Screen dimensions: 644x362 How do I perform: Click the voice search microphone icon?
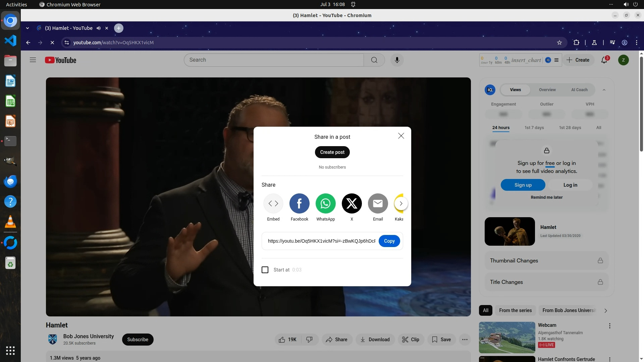click(x=397, y=60)
